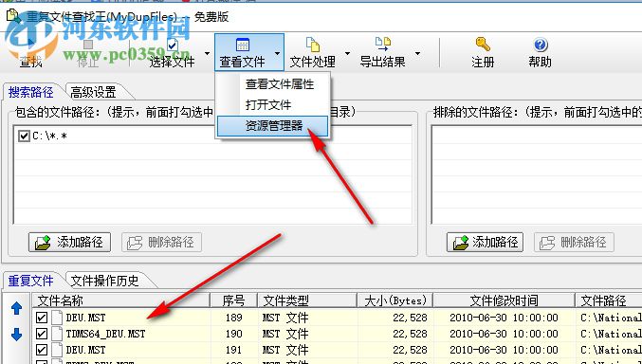Viewport: 642px width, 364px height.
Task: Click the 选择文件 toolbar icon
Action: tap(173, 45)
